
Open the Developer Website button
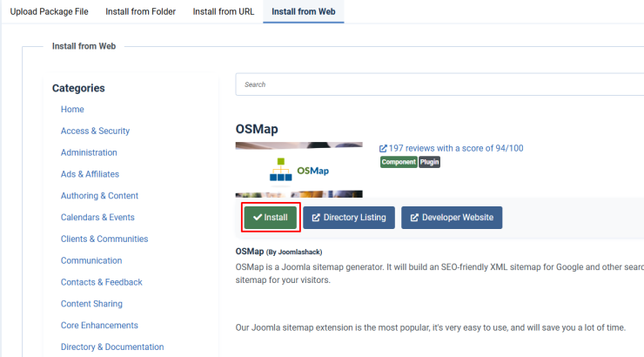452,218
